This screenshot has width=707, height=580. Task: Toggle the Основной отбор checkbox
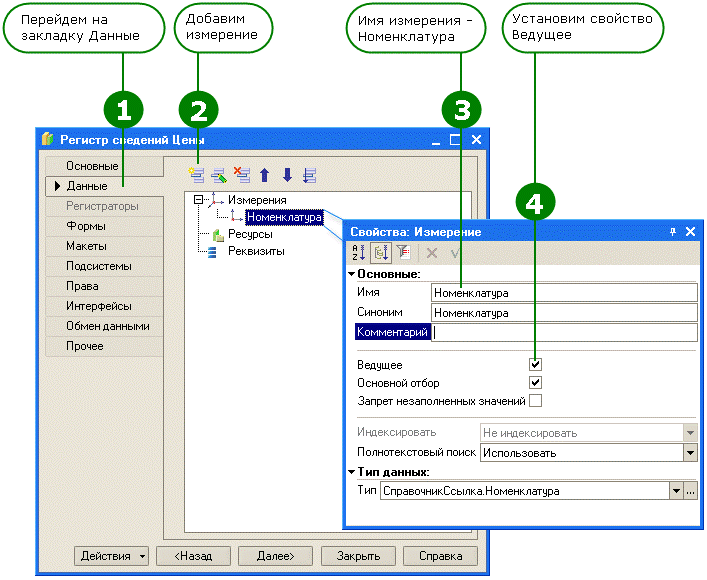(x=536, y=383)
